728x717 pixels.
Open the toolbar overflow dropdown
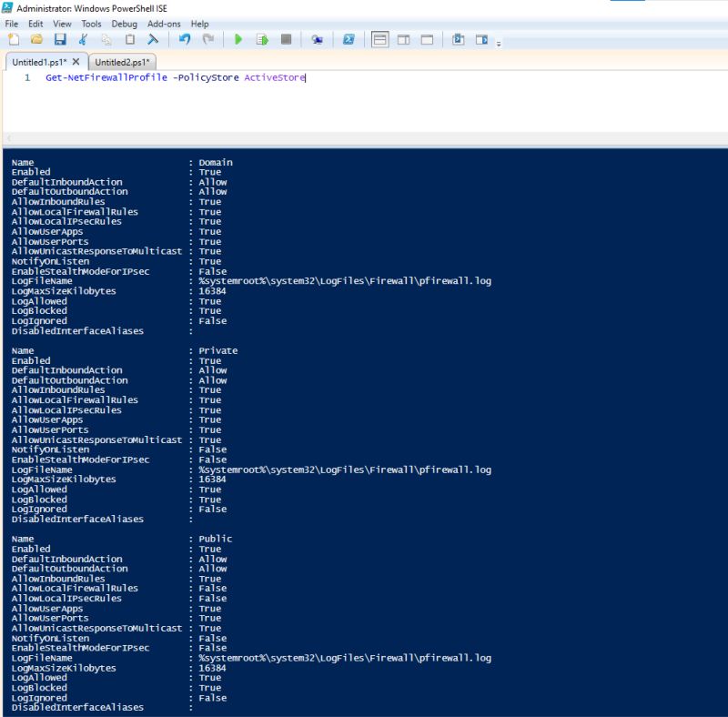coord(499,42)
